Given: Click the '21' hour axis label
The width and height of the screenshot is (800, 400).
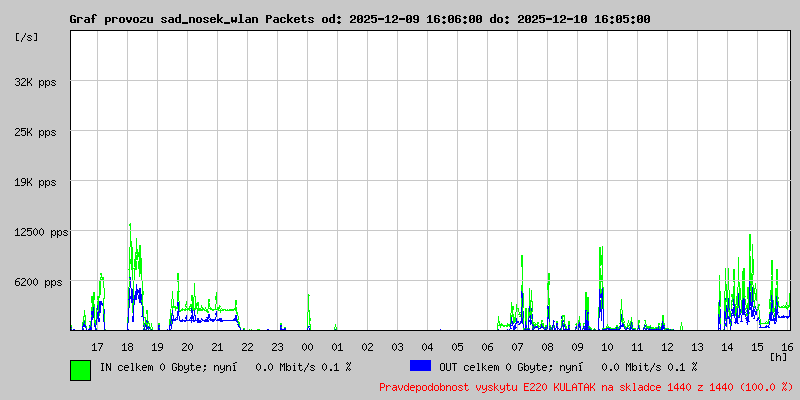Looking at the screenshot, I should (x=217, y=347).
